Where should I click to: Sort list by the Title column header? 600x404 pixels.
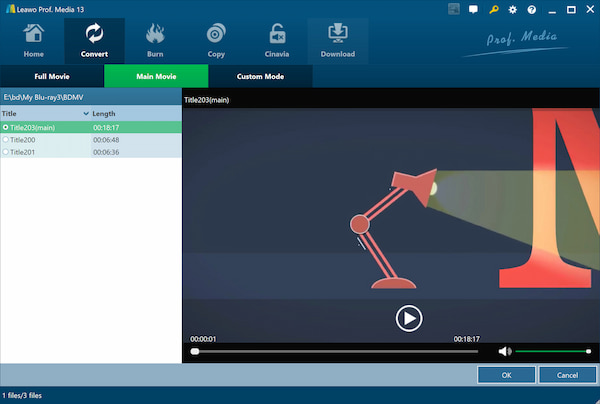coord(9,114)
